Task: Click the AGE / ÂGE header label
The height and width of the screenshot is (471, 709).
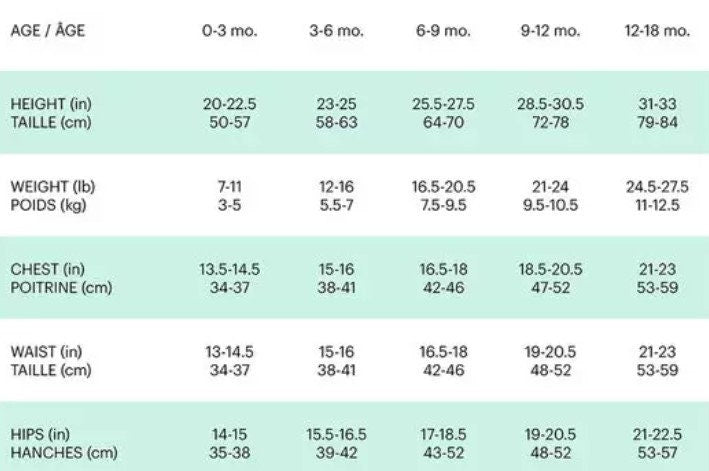Action: coord(48,30)
